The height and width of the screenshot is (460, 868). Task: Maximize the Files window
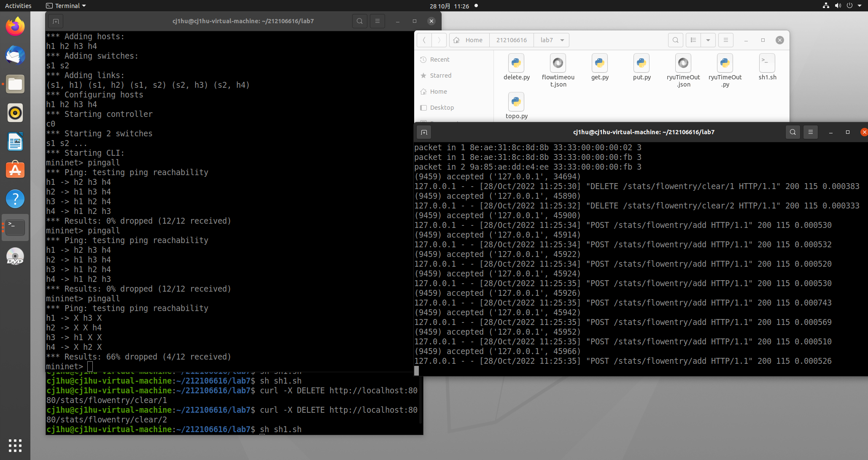763,40
